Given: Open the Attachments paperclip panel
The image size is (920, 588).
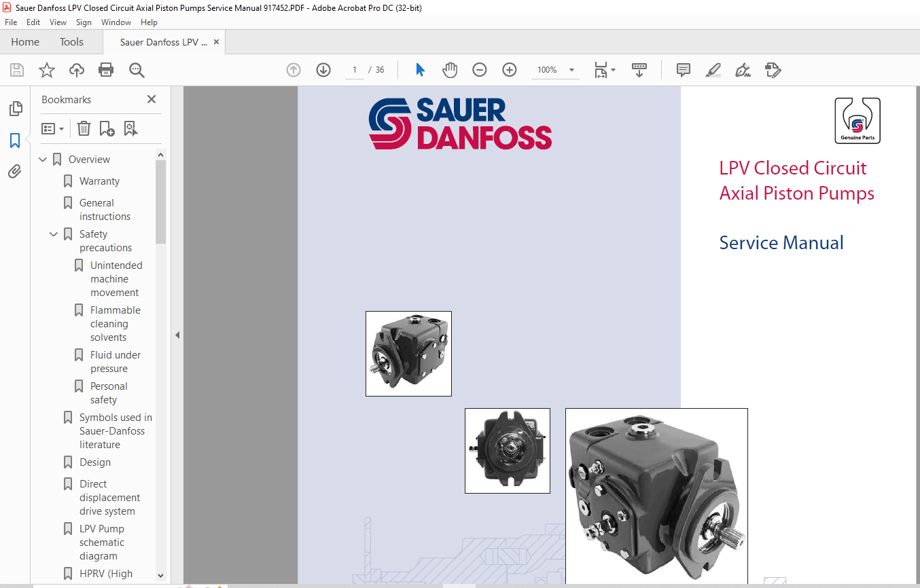Looking at the screenshot, I should pos(15,172).
